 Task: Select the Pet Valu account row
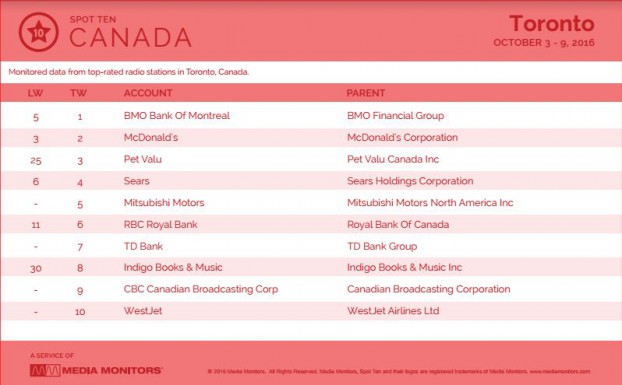point(311,159)
